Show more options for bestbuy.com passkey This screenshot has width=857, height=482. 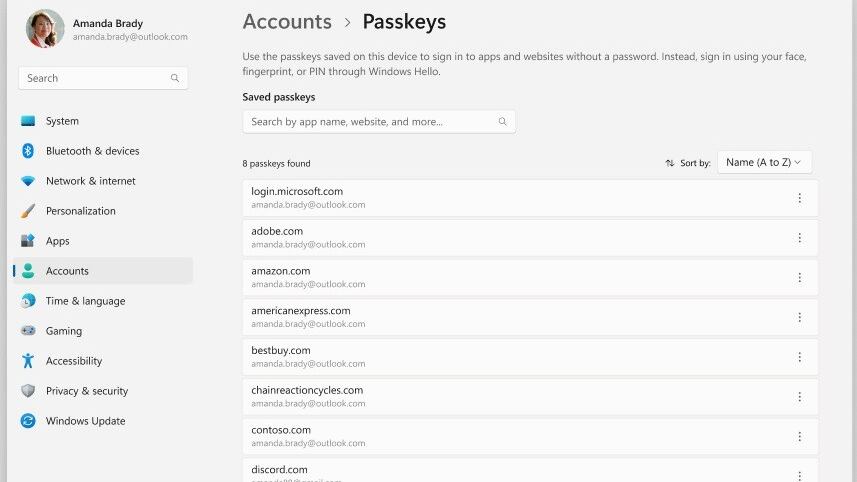(x=799, y=357)
